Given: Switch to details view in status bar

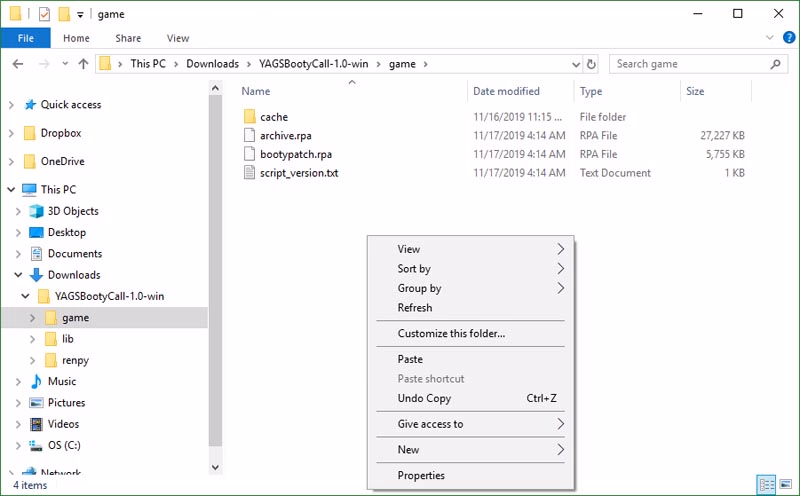Looking at the screenshot, I should point(767,485).
